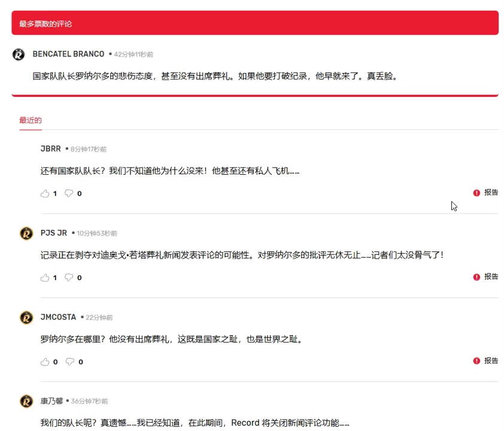Image resolution: width=504 pixels, height=431 pixels.
Task: Dislike PJS JR's comment
Action: click(68, 277)
